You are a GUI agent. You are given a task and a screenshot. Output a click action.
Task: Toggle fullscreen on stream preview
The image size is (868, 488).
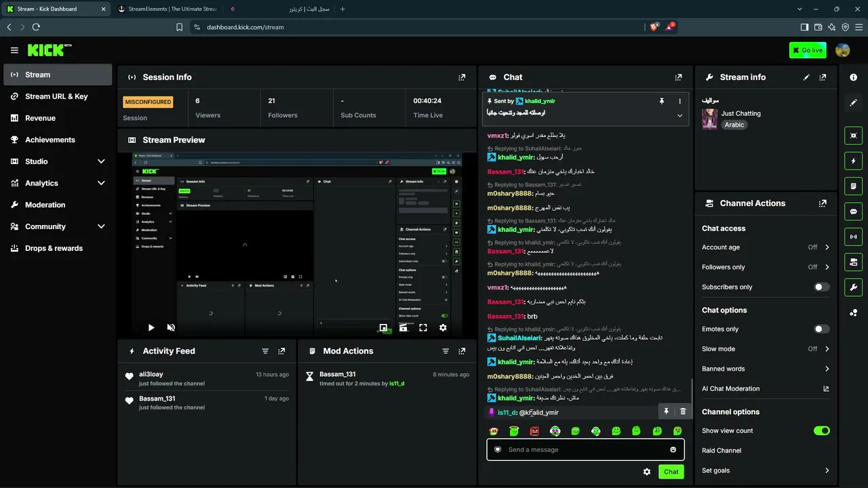pyautogui.click(x=423, y=327)
